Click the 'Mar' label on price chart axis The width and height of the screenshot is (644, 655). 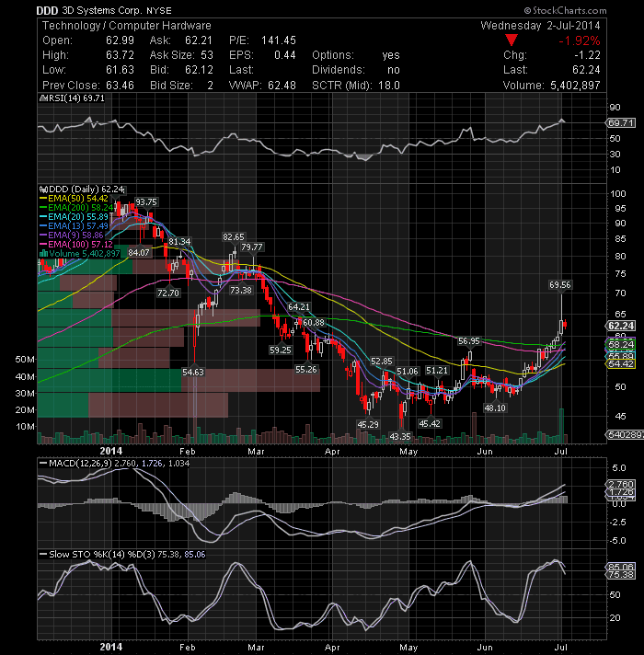point(256,451)
